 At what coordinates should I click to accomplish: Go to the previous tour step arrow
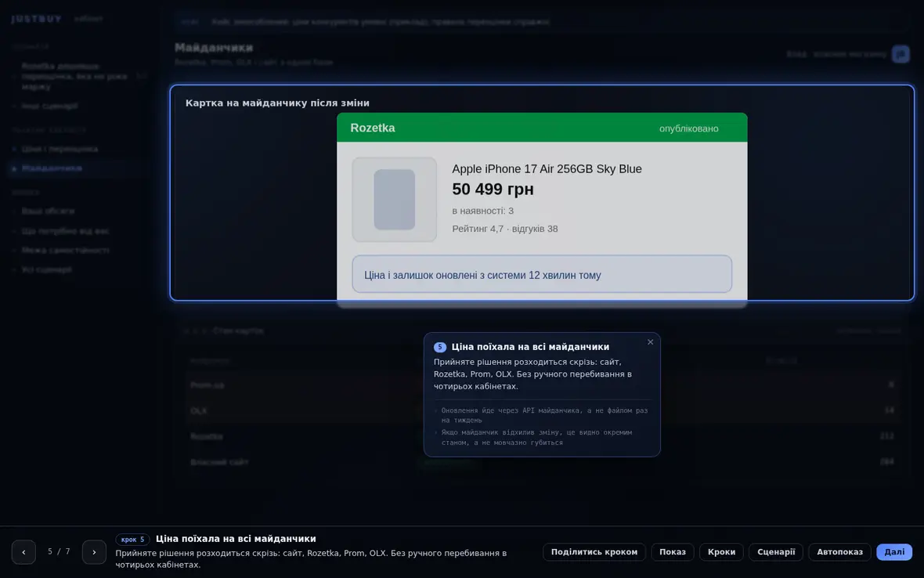23,552
